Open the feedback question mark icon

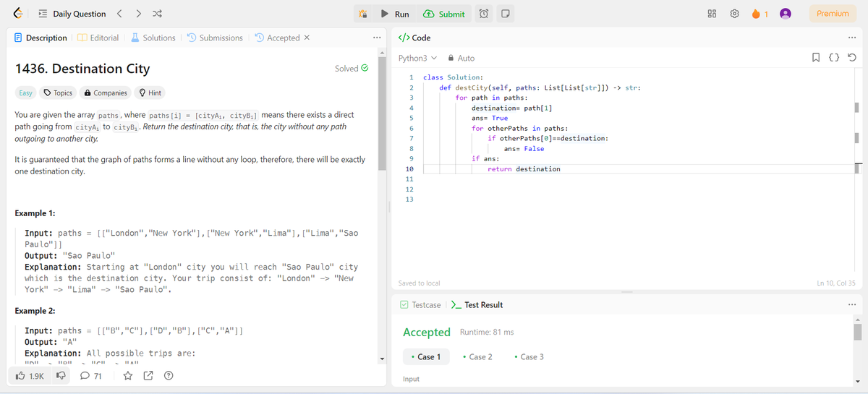click(168, 376)
